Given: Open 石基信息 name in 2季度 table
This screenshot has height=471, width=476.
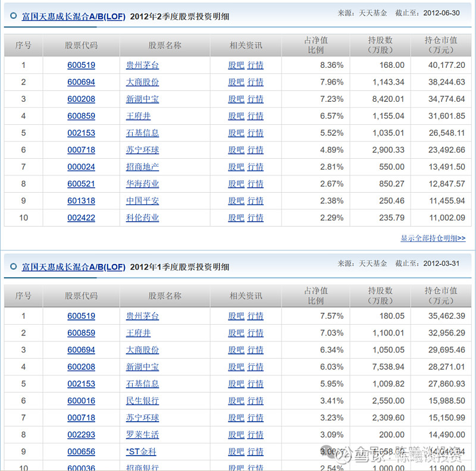Looking at the screenshot, I should [x=142, y=133].
